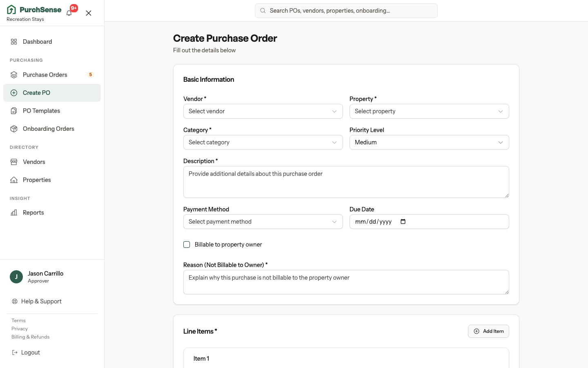Change Priority Level from Medium
This screenshot has height=368, width=588.
click(429, 142)
